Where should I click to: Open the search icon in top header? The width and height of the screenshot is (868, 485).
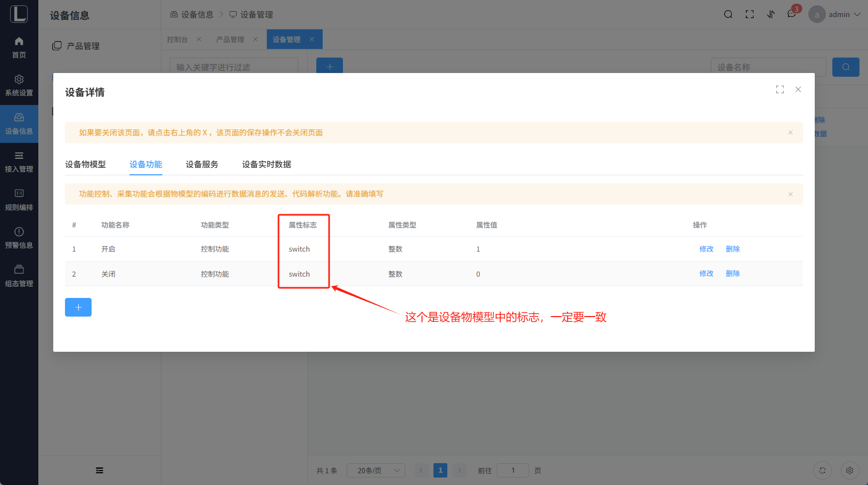728,14
